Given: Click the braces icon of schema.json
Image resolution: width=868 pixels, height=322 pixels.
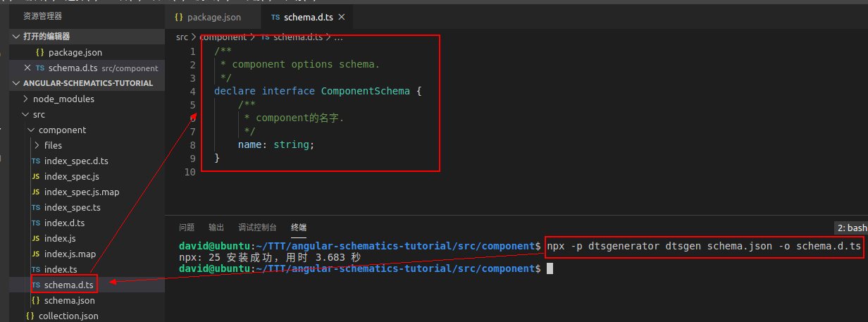Looking at the screenshot, I should (36, 300).
